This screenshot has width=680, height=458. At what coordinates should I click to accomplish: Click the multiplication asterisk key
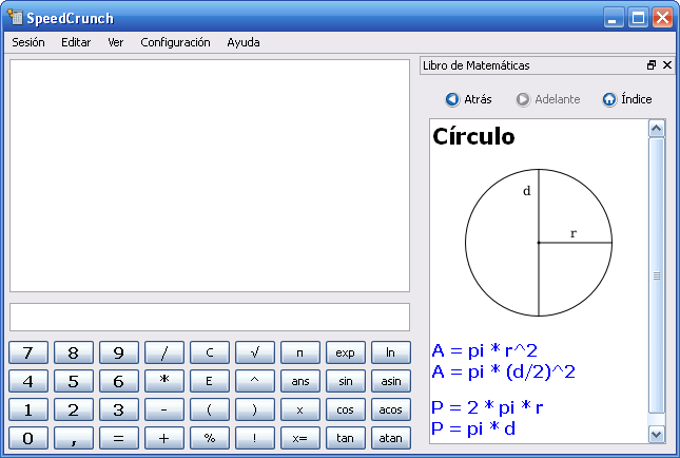point(164,381)
